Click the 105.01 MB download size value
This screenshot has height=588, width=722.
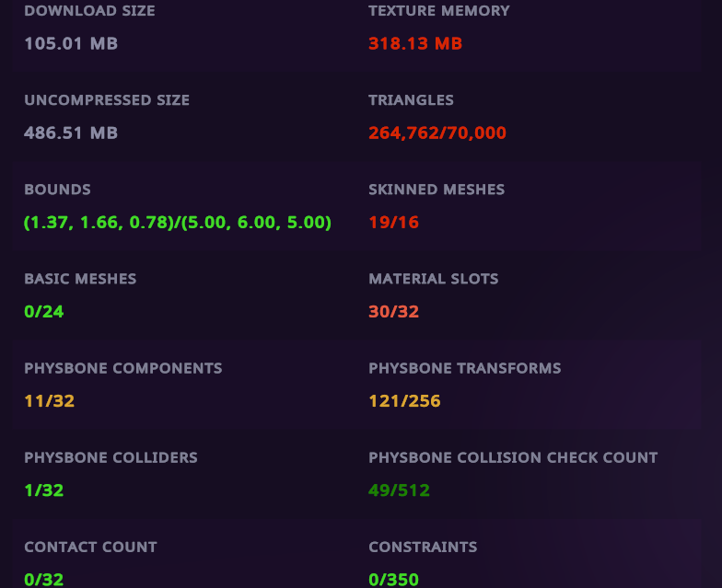coord(71,44)
